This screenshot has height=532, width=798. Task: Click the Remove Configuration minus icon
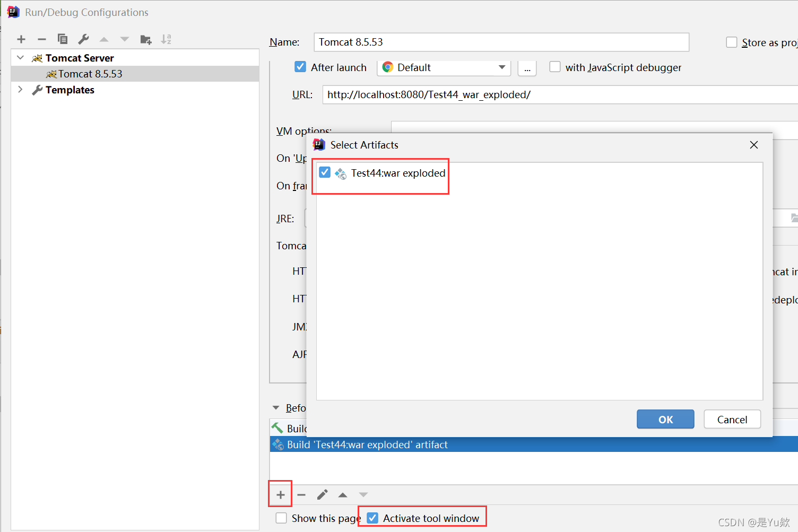tap(42, 39)
